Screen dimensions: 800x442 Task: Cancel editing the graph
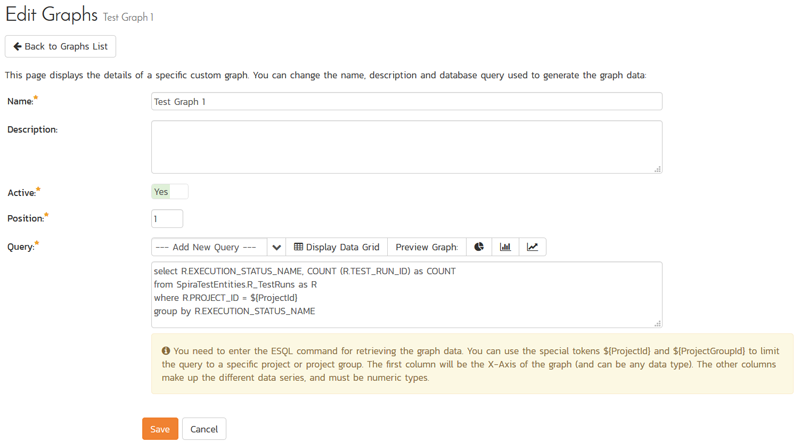(204, 429)
